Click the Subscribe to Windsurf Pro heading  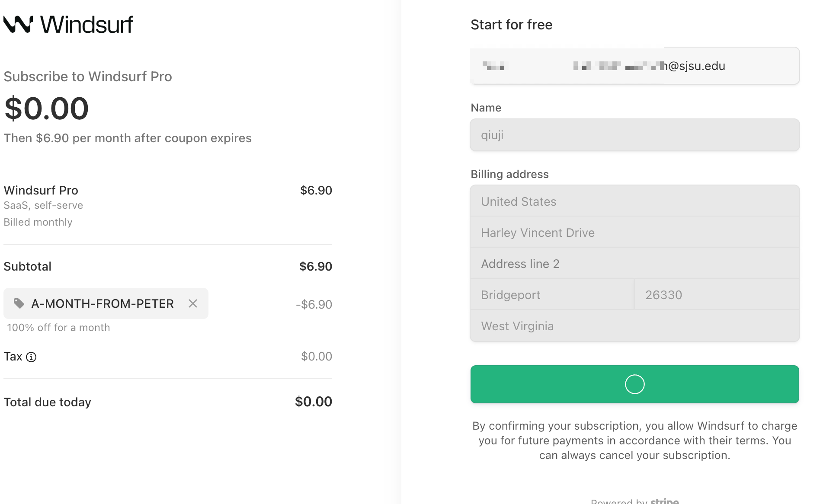88,77
